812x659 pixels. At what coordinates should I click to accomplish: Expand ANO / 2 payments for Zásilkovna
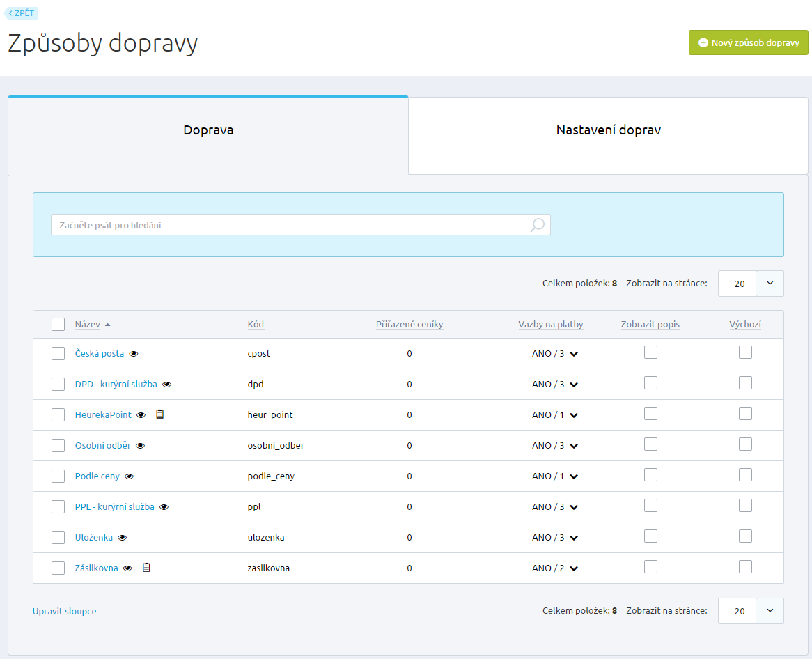coord(574,568)
